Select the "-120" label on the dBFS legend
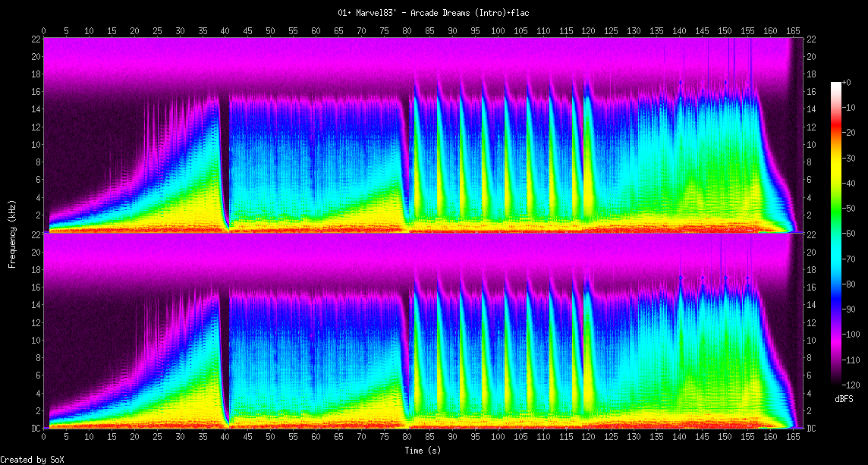 pos(852,385)
